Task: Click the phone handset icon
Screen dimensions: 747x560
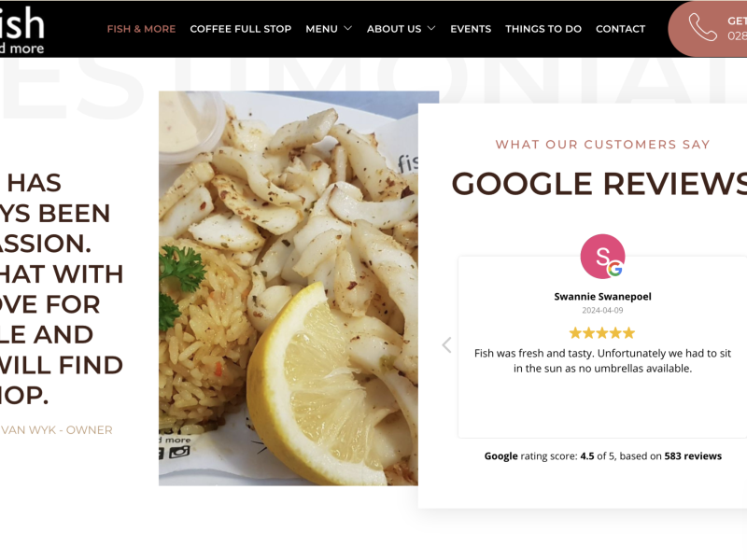Action: pyautogui.click(x=702, y=28)
